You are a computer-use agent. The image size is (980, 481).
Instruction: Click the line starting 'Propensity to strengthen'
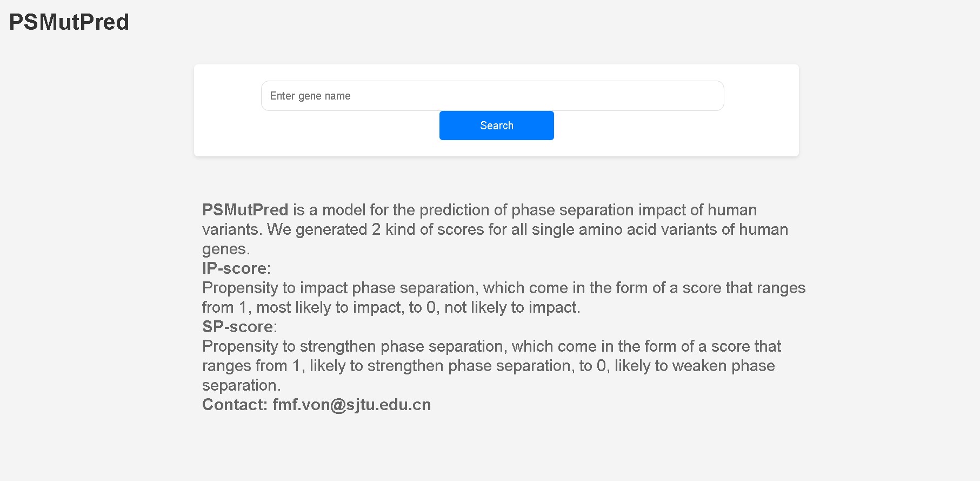click(492, 346)
